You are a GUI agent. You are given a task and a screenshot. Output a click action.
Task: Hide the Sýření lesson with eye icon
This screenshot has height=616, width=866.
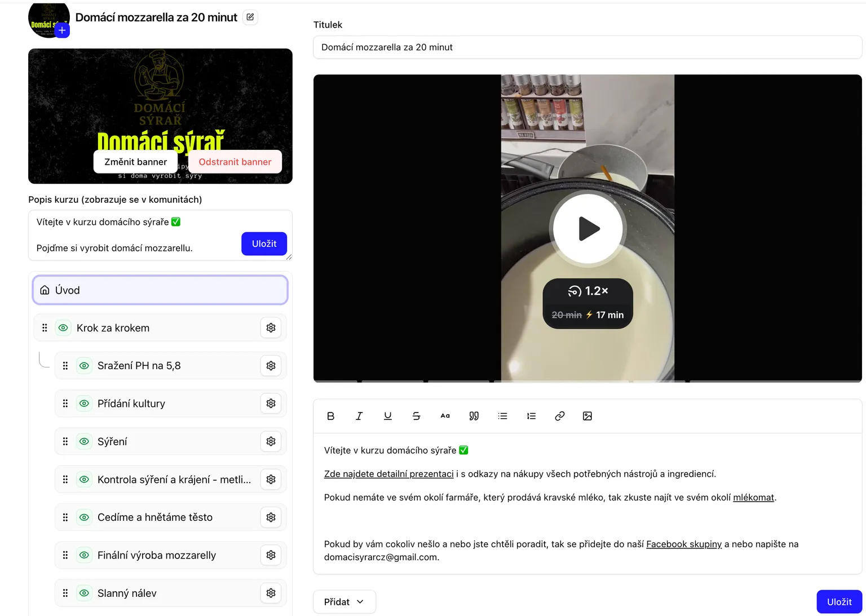pyautogui.click(x=84, y=441)
